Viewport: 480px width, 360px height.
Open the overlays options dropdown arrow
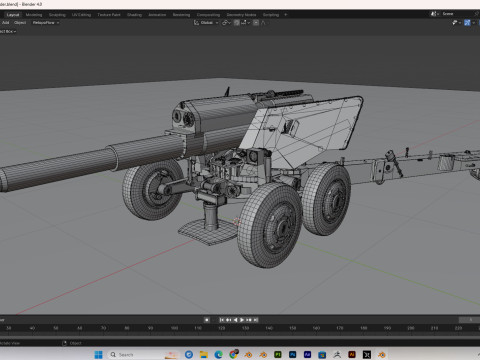tap(473, 23)
